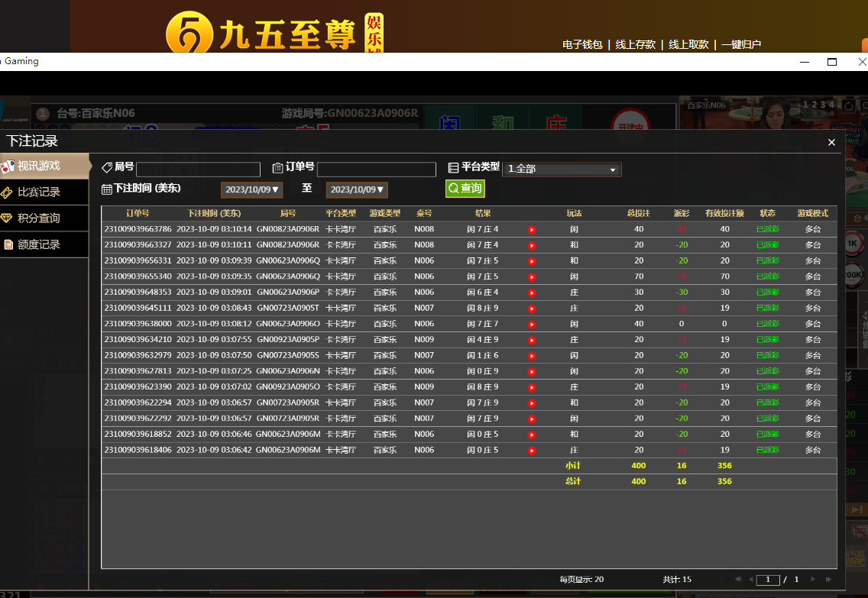Play video replay for order 231009039663786
This screenshot has width=868, height=598.
point(532,229)
